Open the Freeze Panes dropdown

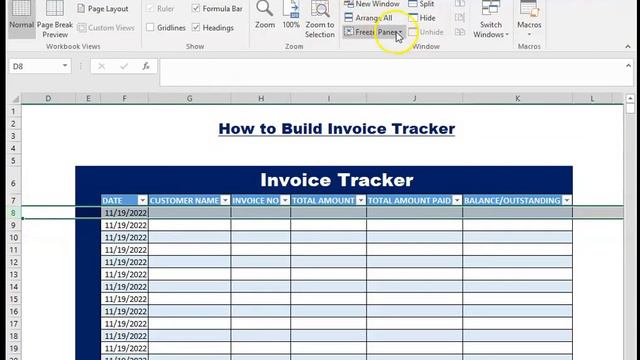click(373, 32)
